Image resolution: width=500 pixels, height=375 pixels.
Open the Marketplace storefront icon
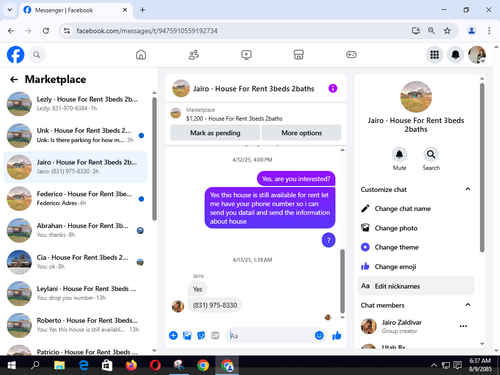pyautogui.click(x=299, y=55)
